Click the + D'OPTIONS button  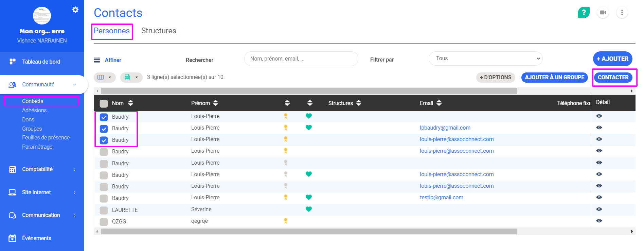click(496, 78)
